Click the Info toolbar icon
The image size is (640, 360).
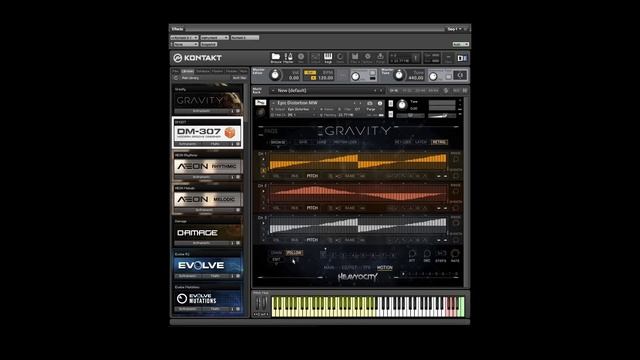[301, 58]
